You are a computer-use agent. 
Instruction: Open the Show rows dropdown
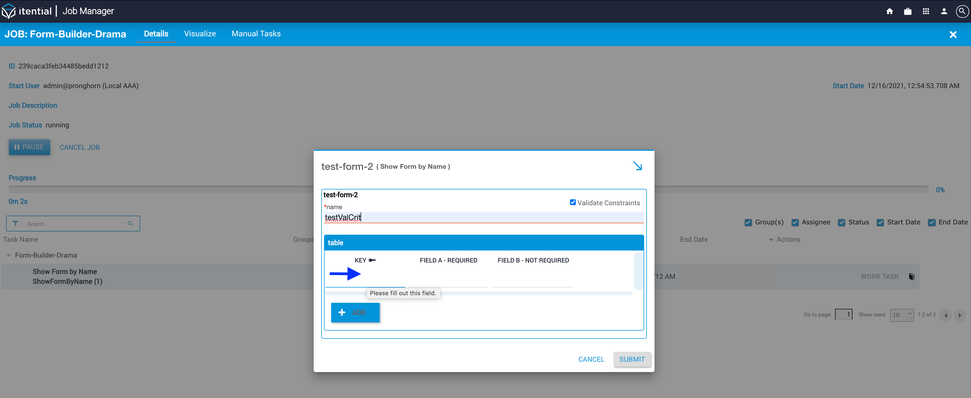pyautogui.click(x=902, y=314)
